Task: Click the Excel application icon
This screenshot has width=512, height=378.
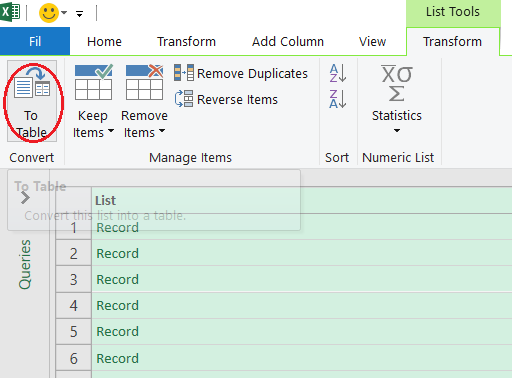Action: (x=10, y=12)
